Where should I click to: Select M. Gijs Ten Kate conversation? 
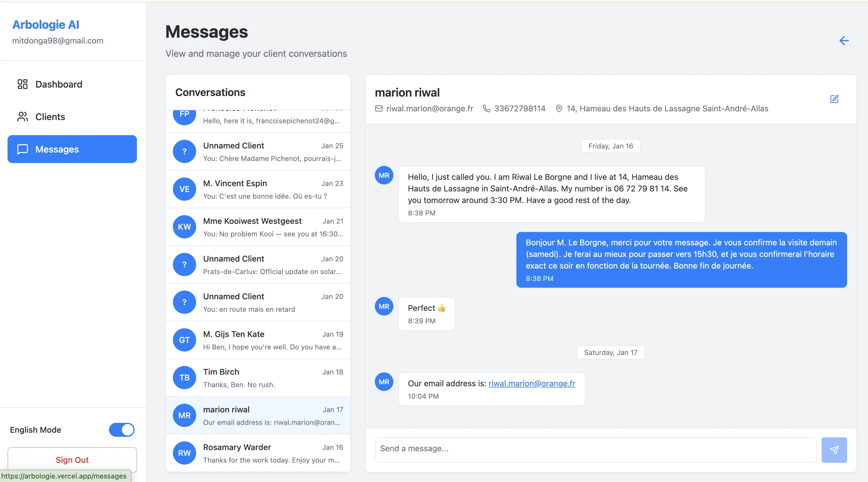(x=258, y=340)
